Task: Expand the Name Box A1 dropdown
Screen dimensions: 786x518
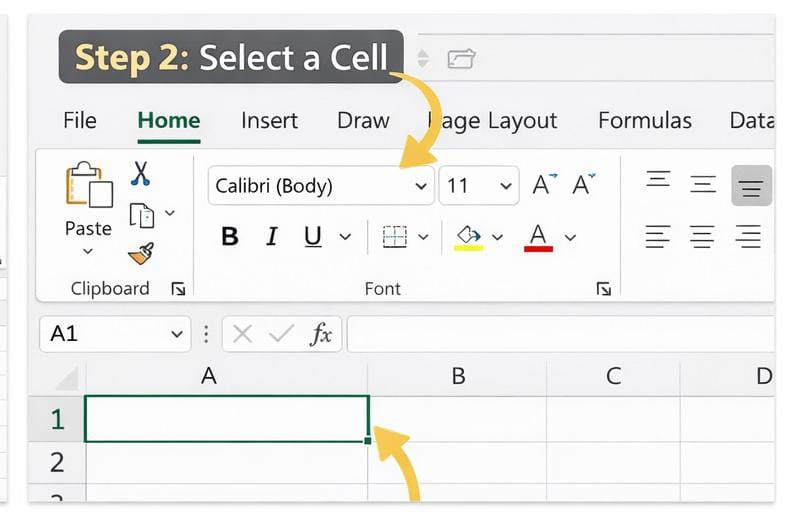Action: [x=177, y=334]
